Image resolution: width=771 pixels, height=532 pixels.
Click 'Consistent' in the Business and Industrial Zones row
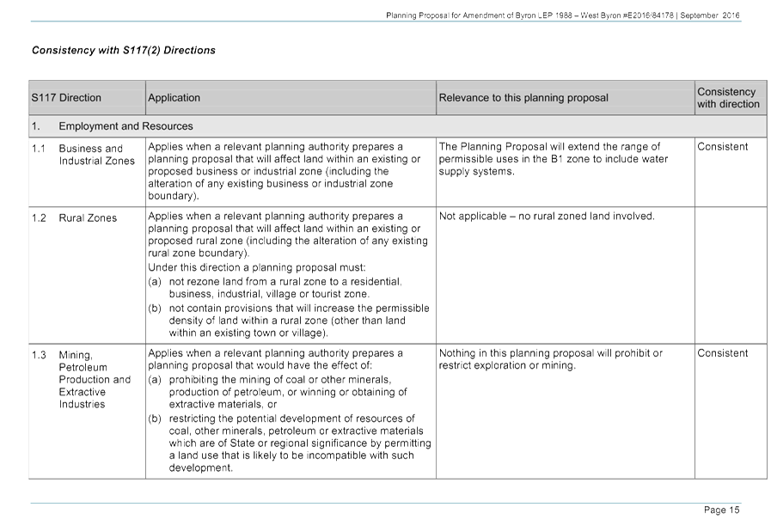722,146
